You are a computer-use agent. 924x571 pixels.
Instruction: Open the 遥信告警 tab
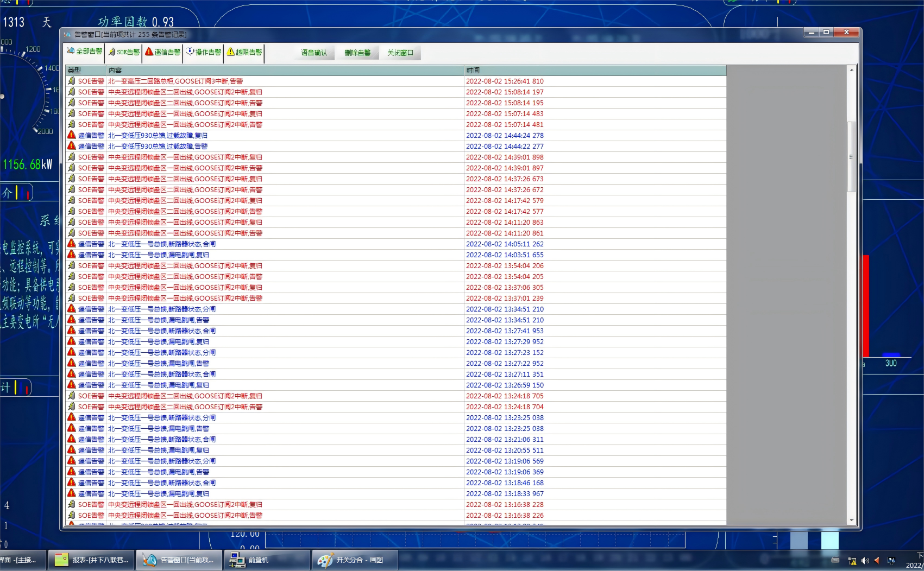pos(163,52)
